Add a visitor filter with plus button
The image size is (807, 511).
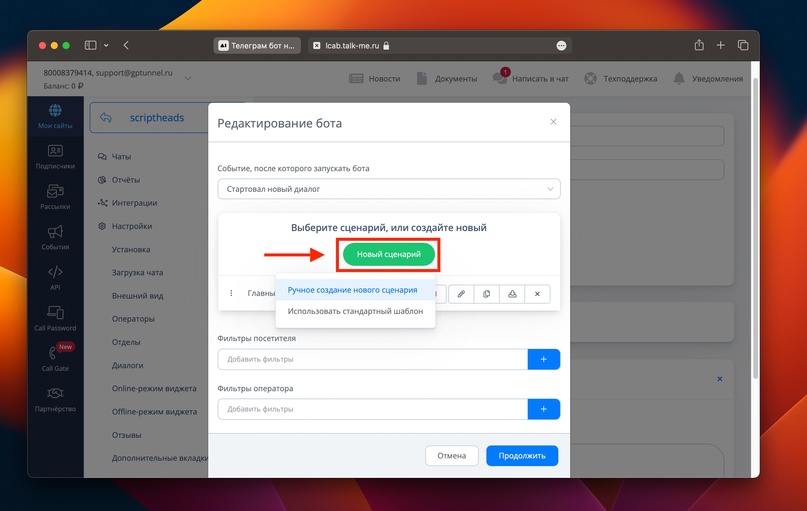pos(543,359)
